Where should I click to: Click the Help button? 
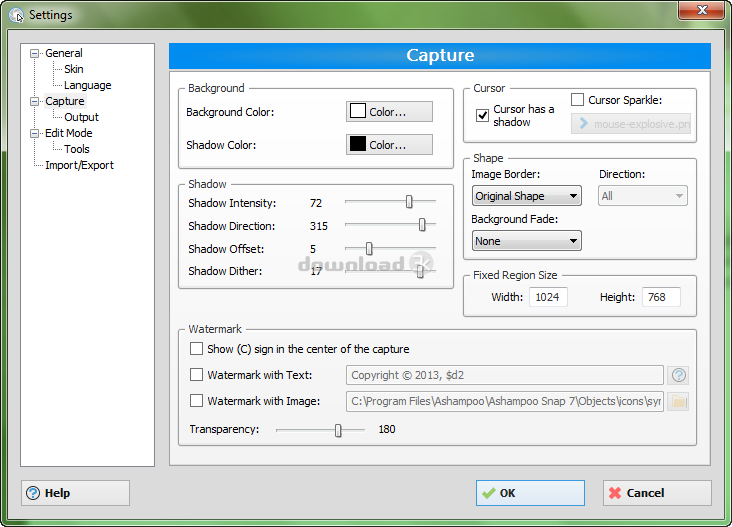tap(75, 493)
